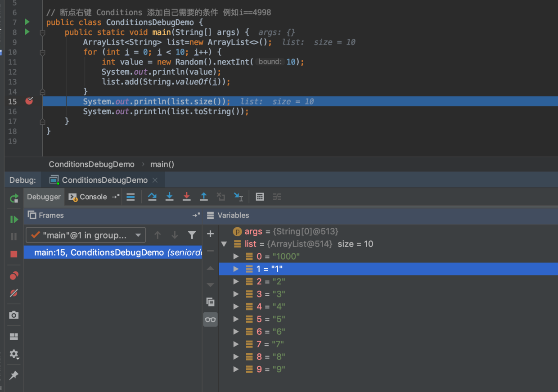The image size is (558, 392).
Task: Switch to the Debugger tab
Action: [44, 197]
